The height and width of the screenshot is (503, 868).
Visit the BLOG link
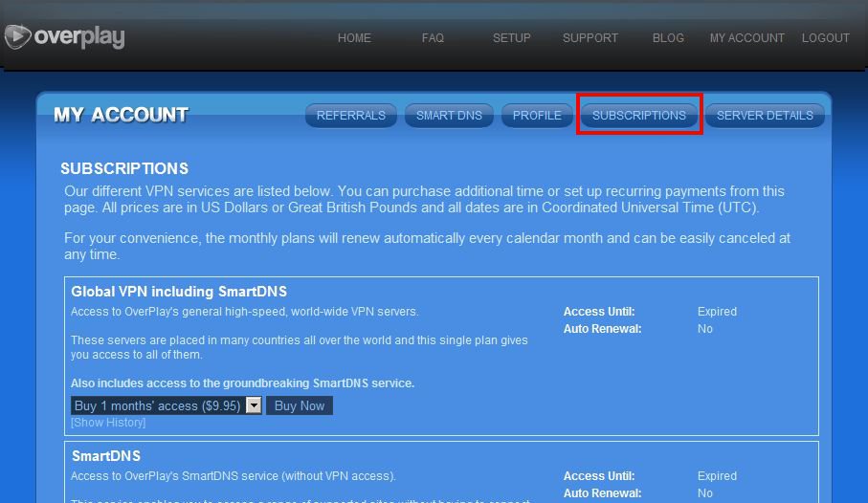668,38
